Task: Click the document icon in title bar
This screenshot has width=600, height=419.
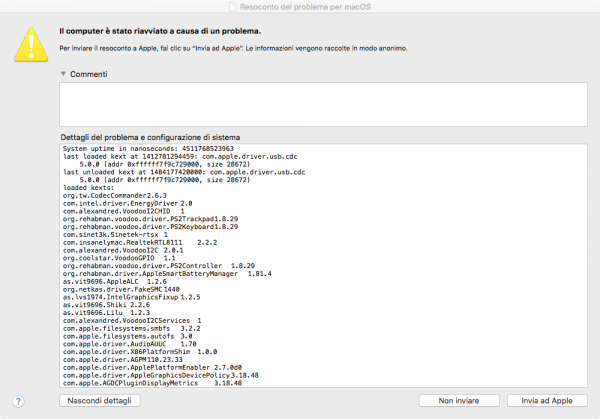Action: point(233,7)
